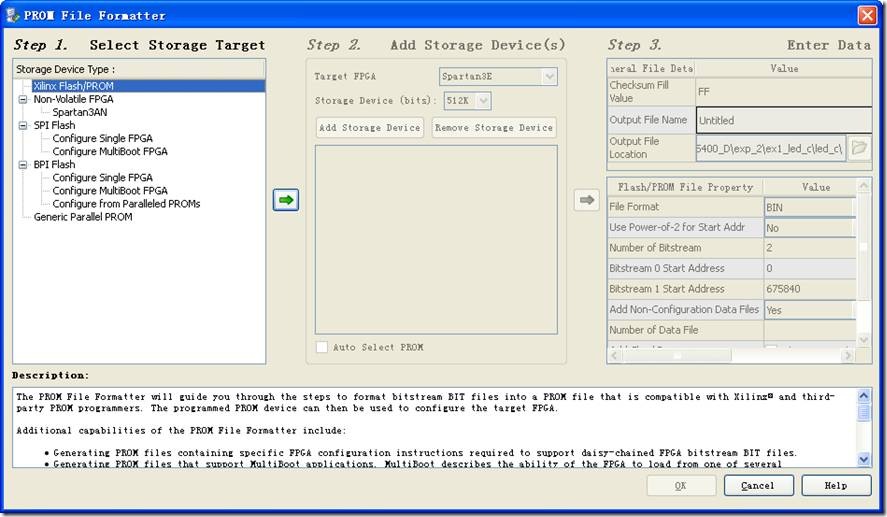This screenshot has height=517, width=887.
Task: Click the Remove Storage Device button
Action: tap(494, 128)
